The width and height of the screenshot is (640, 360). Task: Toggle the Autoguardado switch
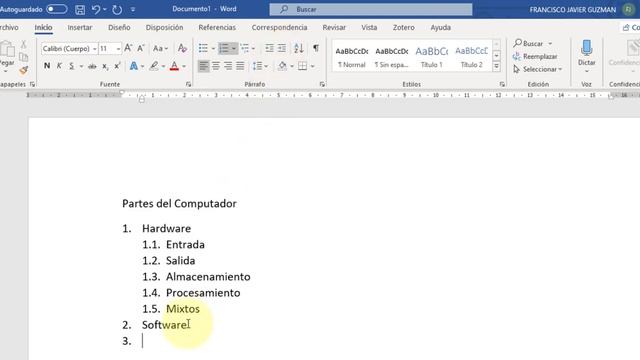56,9
